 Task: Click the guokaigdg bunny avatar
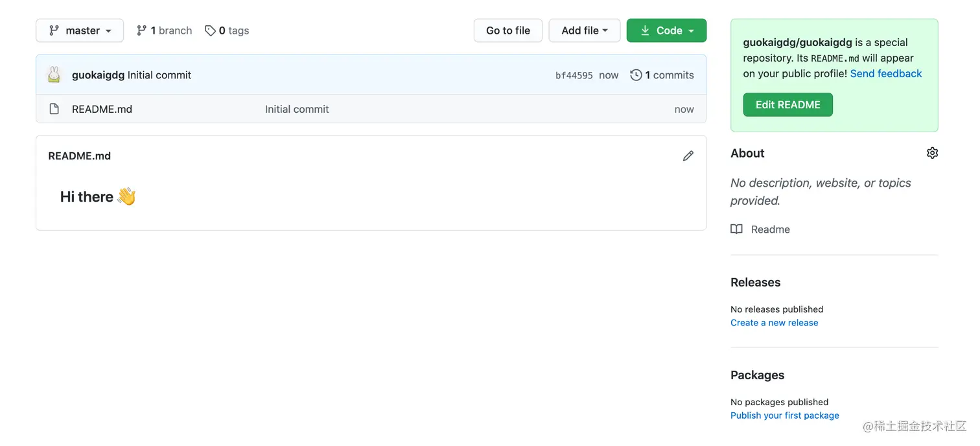[54, 75]
